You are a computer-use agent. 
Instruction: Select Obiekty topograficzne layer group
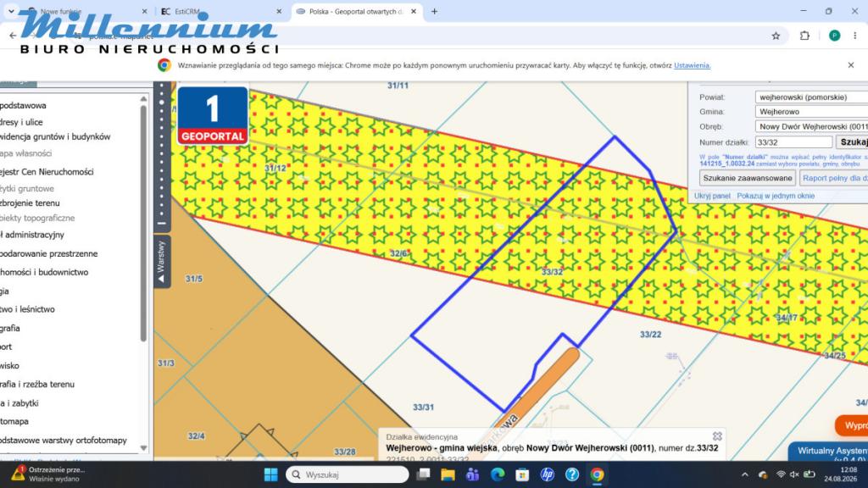tap(37, 218)
